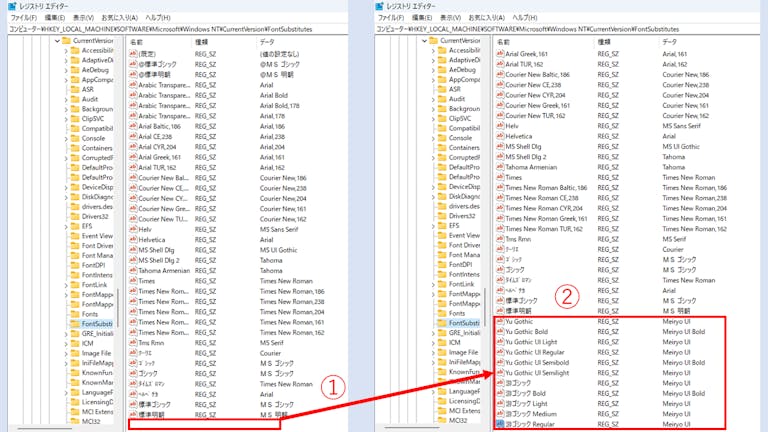Open ファイル(F) menu in left window
Image resolution: width=768 pixels, height=432 pixels.
(24, 18)
